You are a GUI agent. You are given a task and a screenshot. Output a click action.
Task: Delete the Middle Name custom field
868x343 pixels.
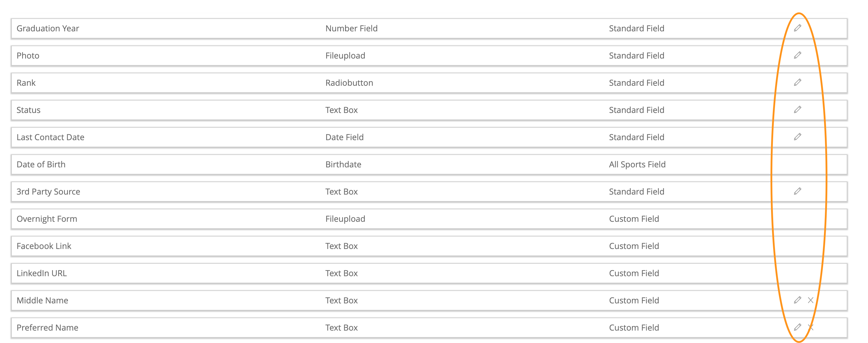[810, 300]
